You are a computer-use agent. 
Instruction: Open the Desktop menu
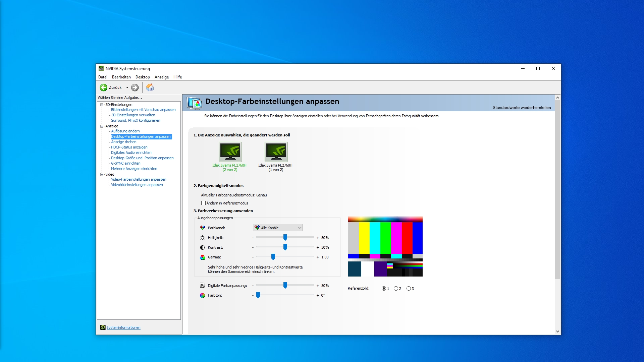(143, 77)
